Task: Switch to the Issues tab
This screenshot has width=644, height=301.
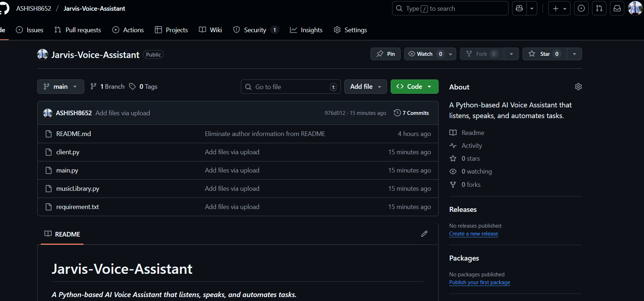Action: [x=30, y=30]
